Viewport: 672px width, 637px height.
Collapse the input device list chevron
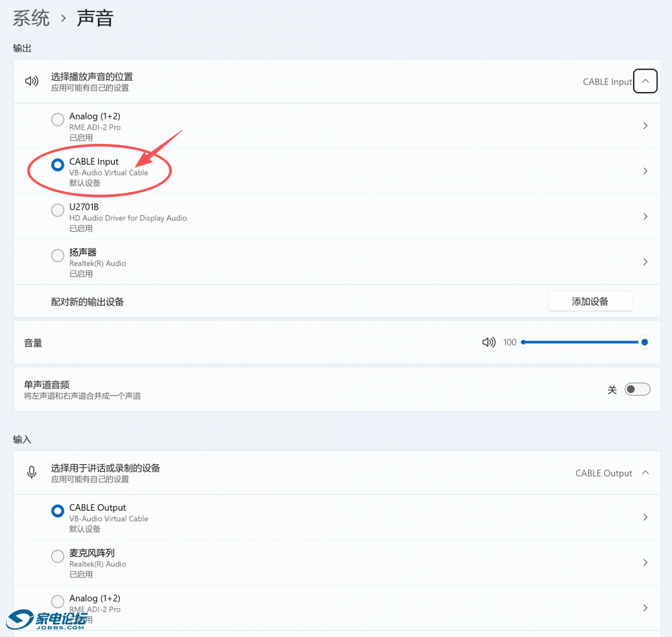click(x=645, y=472)
